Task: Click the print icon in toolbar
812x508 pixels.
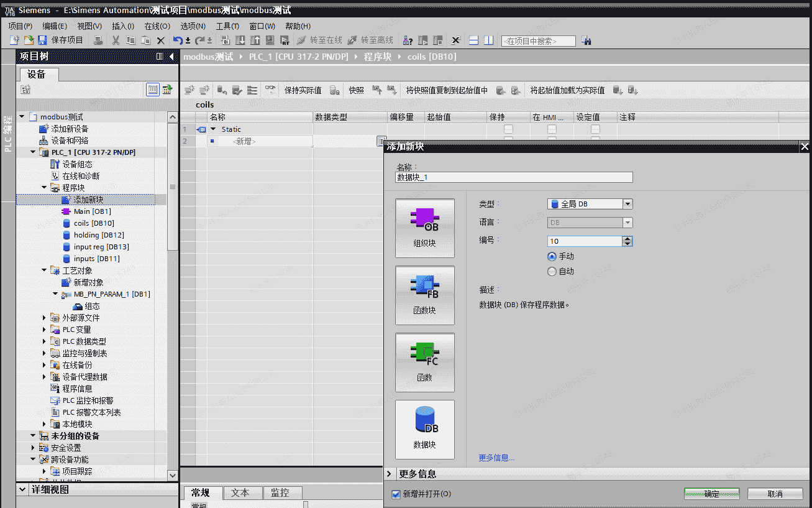Action: tap(98, 40)
